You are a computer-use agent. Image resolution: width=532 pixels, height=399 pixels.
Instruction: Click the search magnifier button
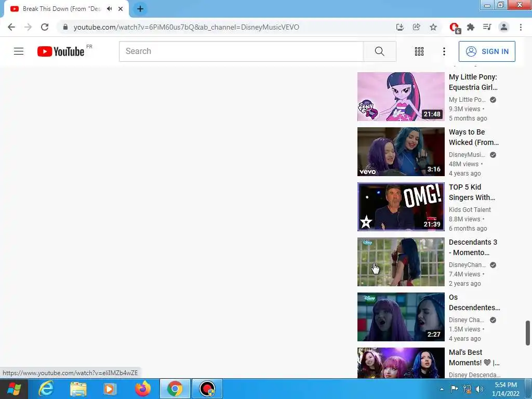click(x=379, y=51)
